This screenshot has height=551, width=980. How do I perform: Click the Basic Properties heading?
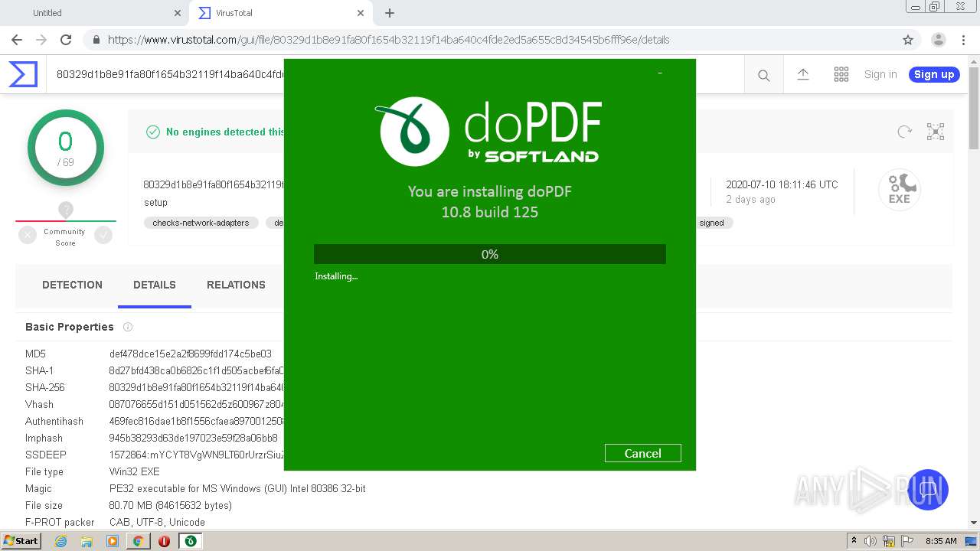pos(70,327)
